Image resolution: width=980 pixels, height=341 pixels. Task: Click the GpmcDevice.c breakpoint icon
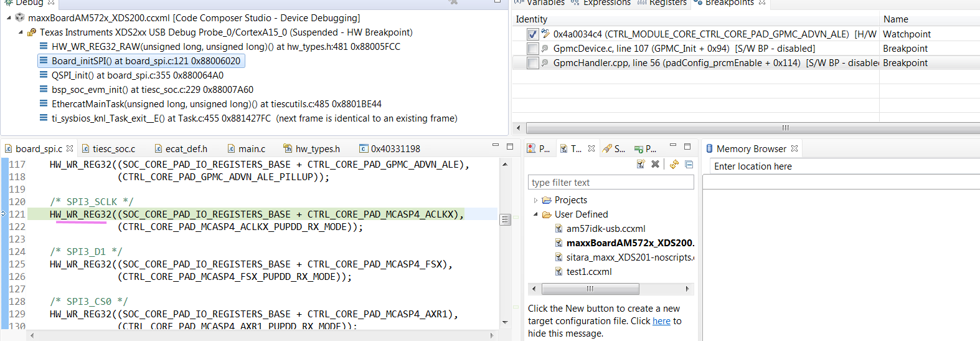point(545,48)
